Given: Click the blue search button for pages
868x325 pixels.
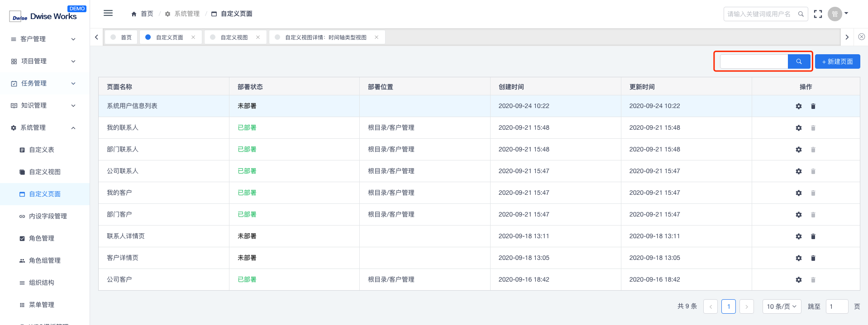Looking at the screenshot, I should pos(799,61).
